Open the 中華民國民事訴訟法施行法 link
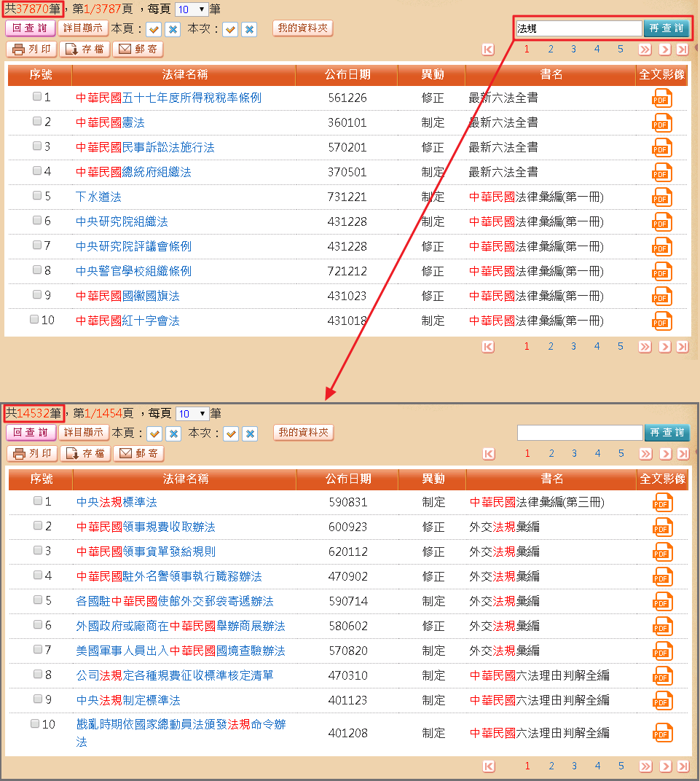Image resolution: width=700 pixels, height=781 pixels. pyautogui.click(x=145, y=148)
